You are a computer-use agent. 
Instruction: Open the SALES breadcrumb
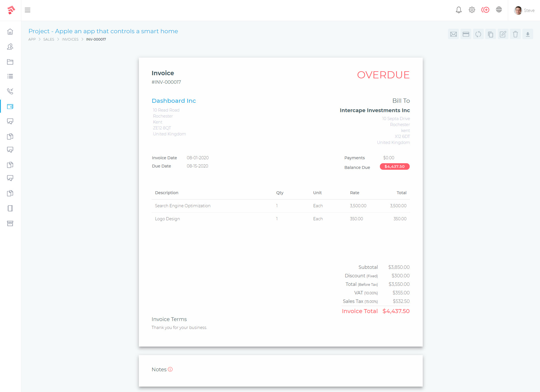coord(49,39)
